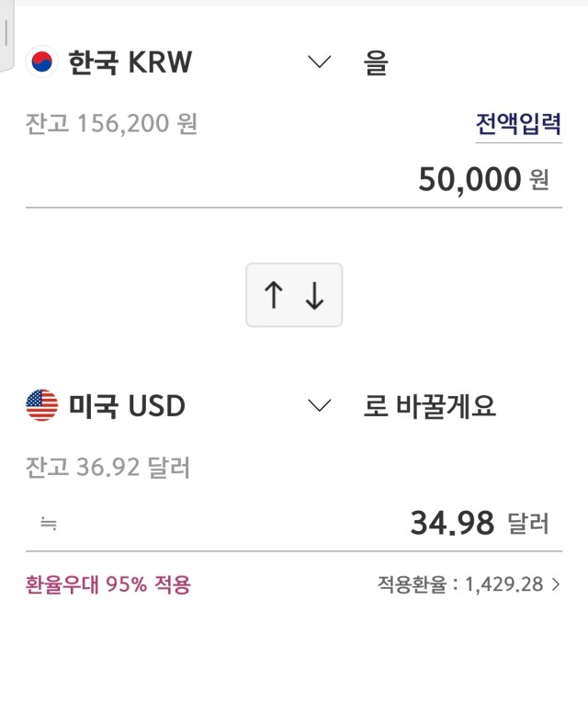Tap the 잔고 36.92 달러 balance text
588x725 pixels.
click(x=107, y=467)
